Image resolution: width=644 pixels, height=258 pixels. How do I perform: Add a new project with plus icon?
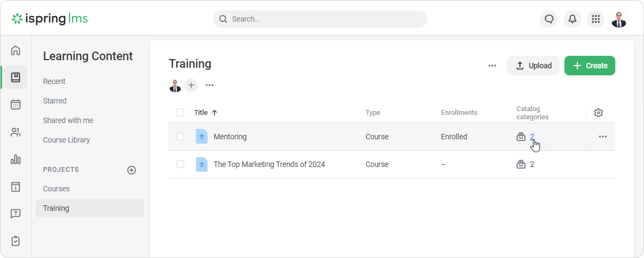click(132, 170)
